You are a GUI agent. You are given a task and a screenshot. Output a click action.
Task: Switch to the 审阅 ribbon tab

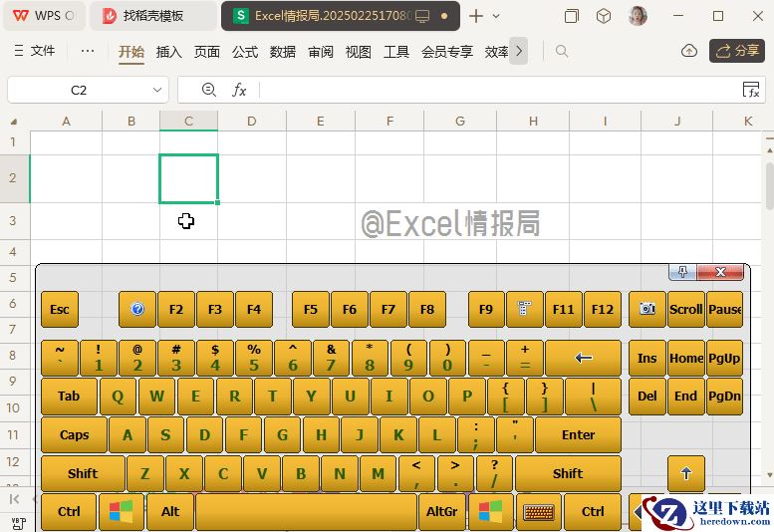[321, 52]
